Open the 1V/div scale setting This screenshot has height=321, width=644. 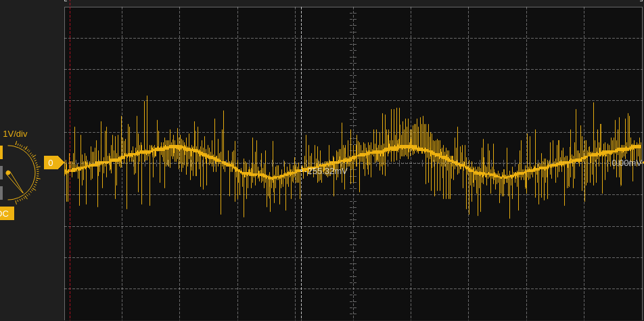[x=15, y=134]
